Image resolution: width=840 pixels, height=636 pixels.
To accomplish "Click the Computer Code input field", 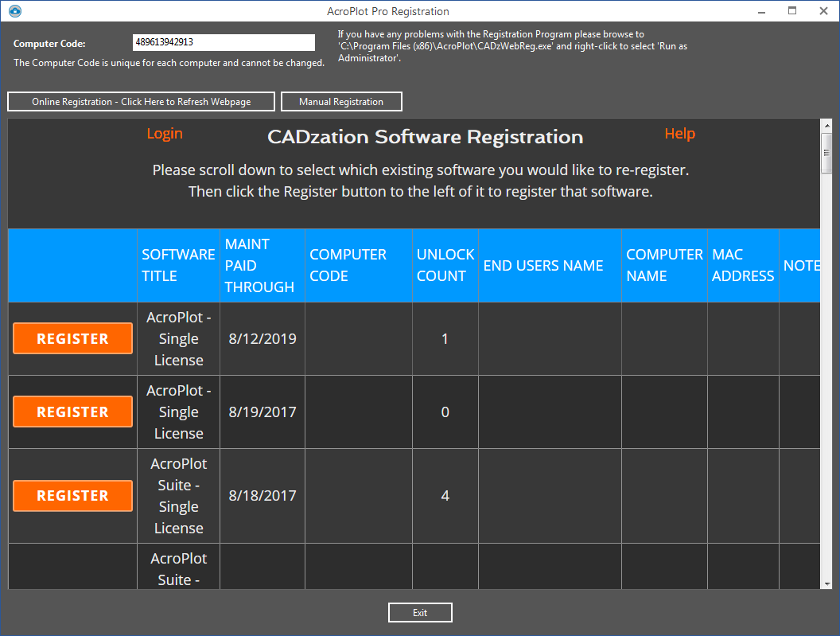I will (224, 42).
